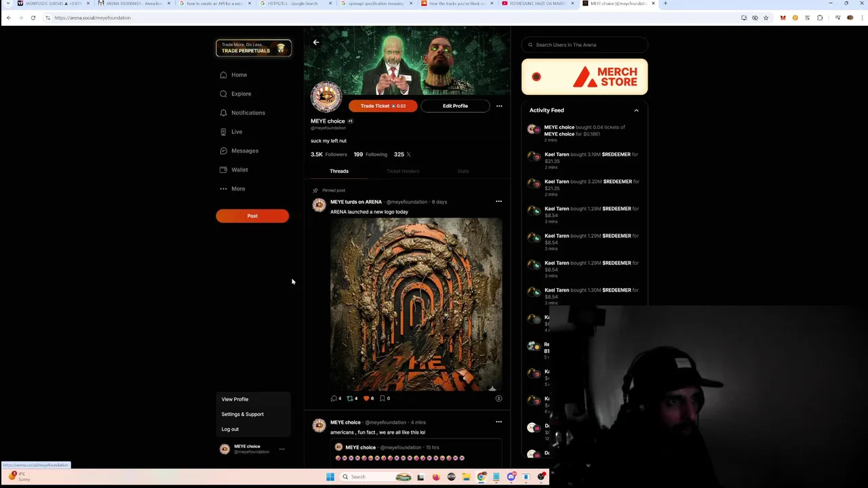Open the profile avatar picture
868x488 pixels.
[326, 97]
